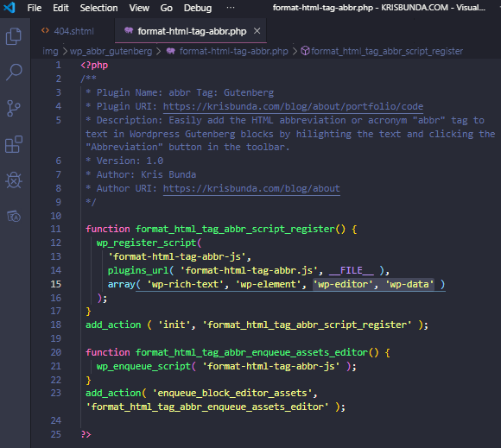Click line number 15 in the gutter
The width and height of the screenshot is (501, 448).
(55, 284)
